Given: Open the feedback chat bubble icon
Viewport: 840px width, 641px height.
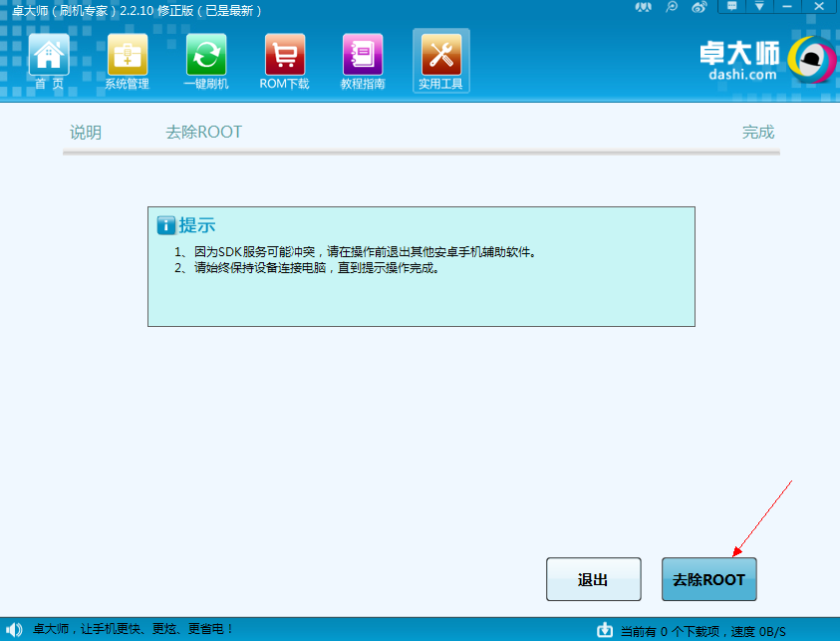Looking at the screenshot, I should point(733,8).
